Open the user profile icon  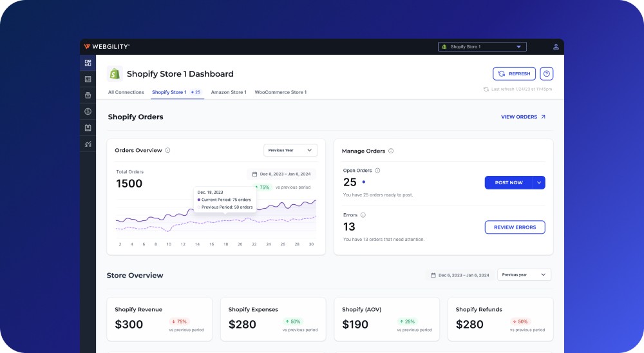556,47
